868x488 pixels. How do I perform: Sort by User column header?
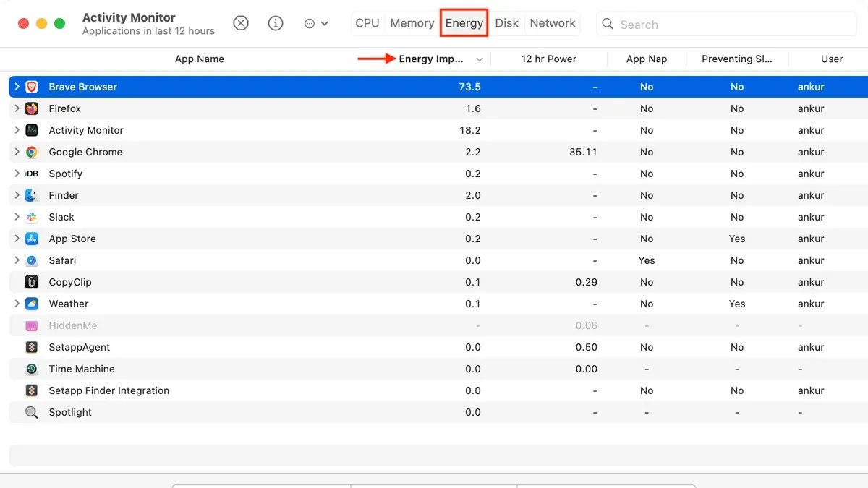[x=832, y=59]
